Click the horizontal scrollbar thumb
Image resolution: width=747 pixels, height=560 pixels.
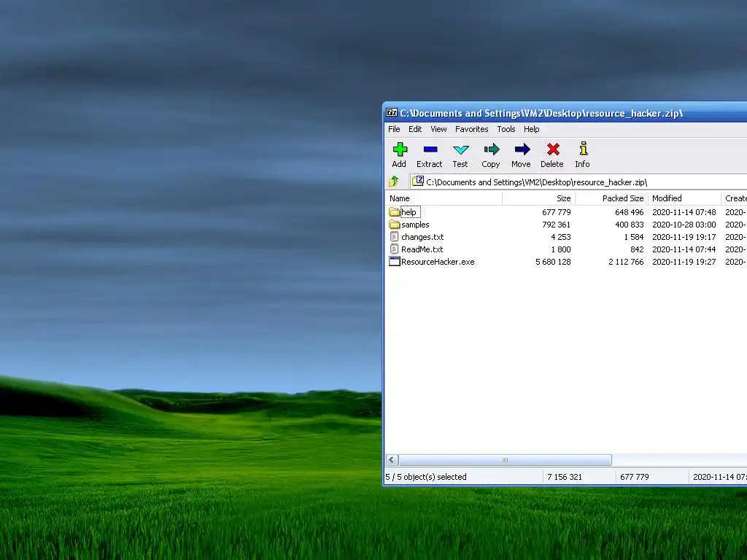tap(505, 460)
